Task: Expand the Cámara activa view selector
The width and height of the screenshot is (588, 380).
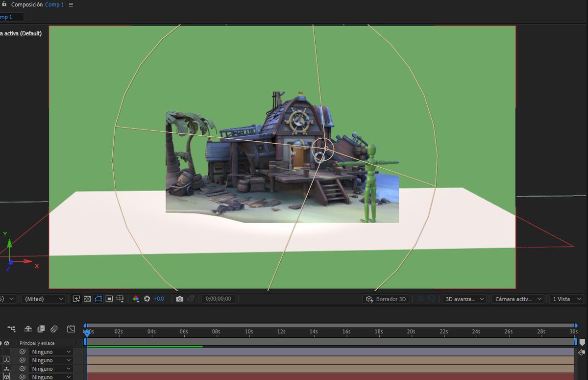Action: click(x=517, y=299)
